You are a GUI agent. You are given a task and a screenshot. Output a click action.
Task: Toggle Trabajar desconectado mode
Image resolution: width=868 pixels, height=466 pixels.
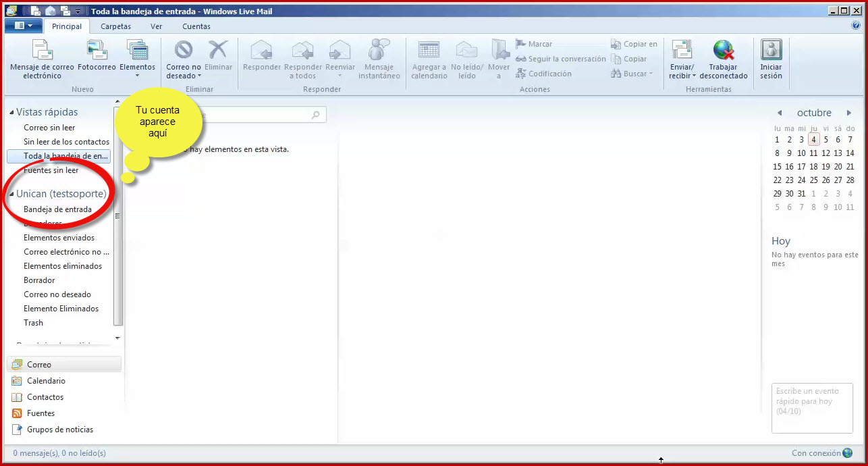click(x=724, y=59)
